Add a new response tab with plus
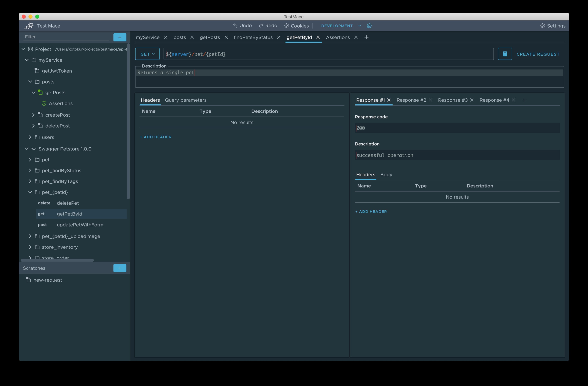Viewport: 588px width, 386px height. point(524,100)
